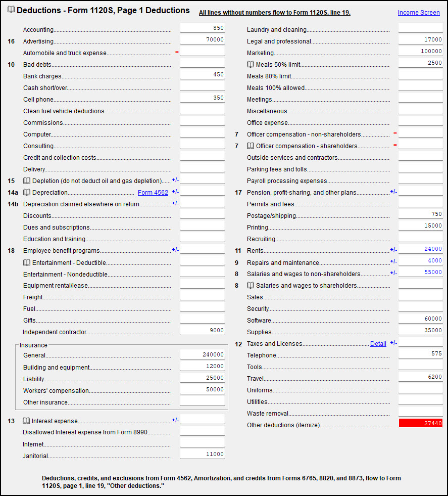Select the Commissions input field
448x496 pixels.
203,121
